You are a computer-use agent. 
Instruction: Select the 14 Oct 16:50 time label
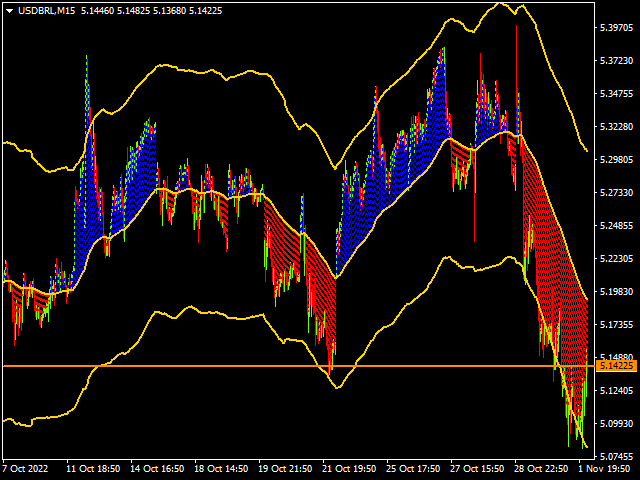(157, 469)
